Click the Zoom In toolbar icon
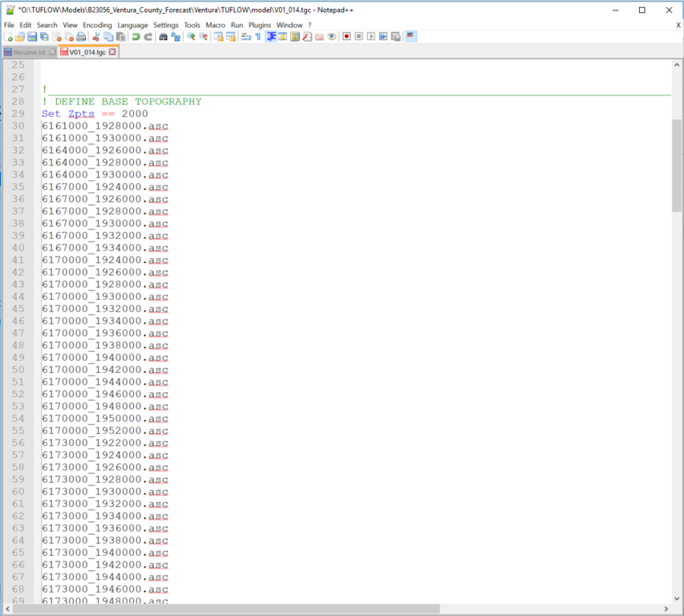Image resolution: width=684 pixels, height=616 pixels. [191, 37]
